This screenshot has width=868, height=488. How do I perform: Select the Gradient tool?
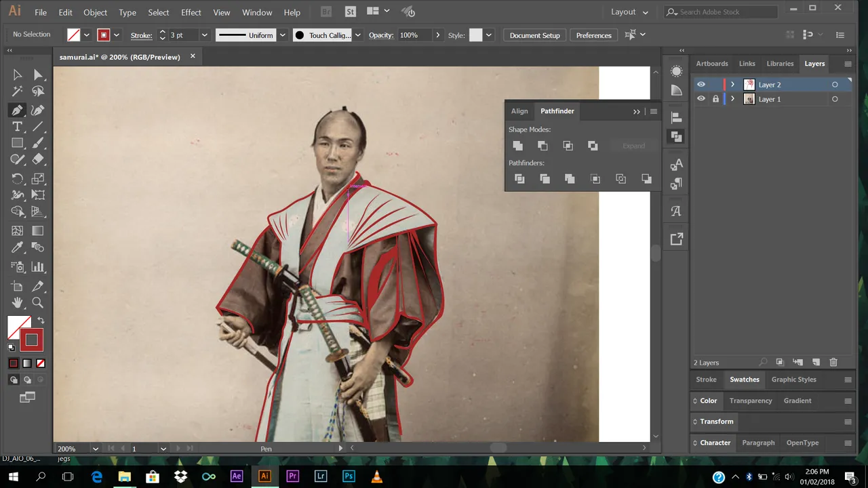tap(38, 231)
